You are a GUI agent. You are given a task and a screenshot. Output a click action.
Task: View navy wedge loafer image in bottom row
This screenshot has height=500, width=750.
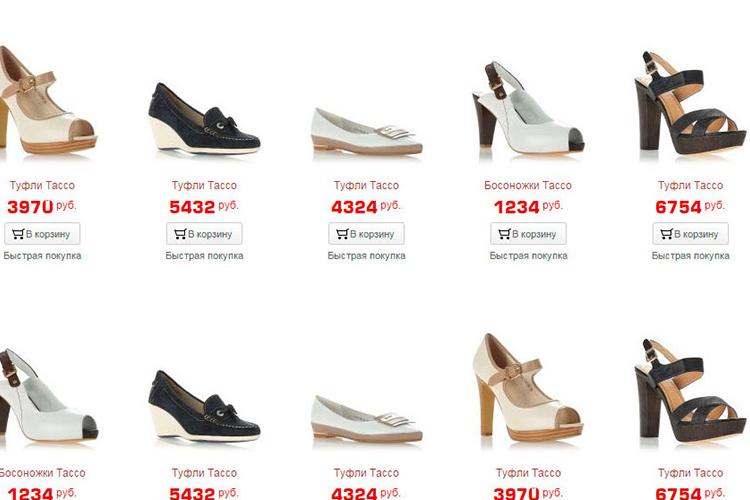[x=204, y=406]
